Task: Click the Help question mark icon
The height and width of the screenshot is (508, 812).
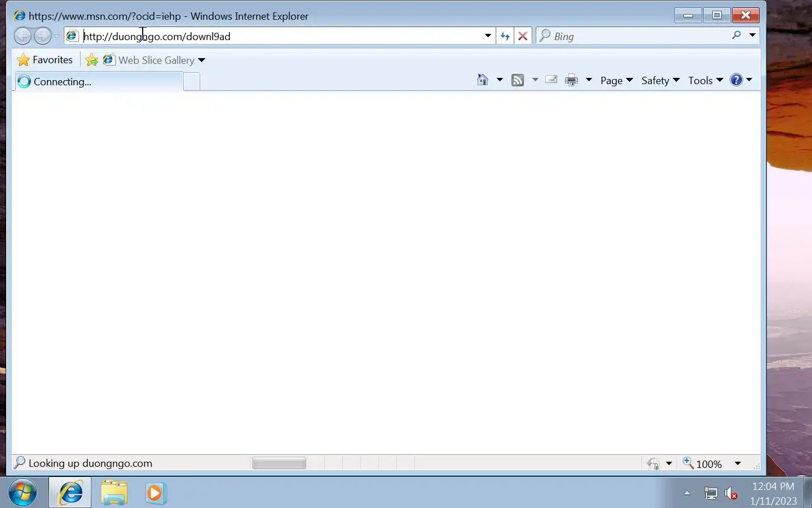Action: [x=736, y=80]
